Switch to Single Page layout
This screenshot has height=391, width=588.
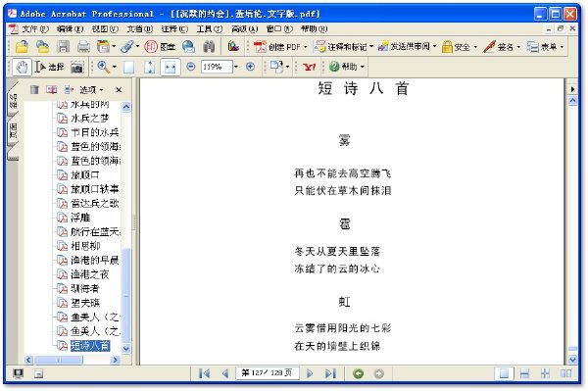pyautogui.click(x=504, y=373)
